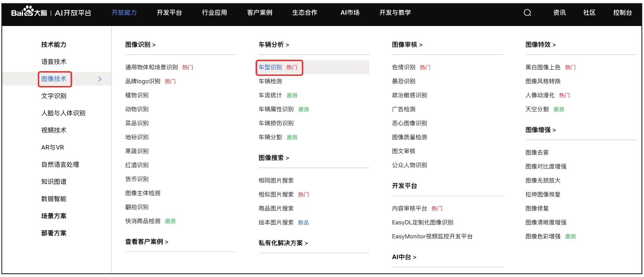Open the 图像搜索 > section heading
Screen dimensions: 644x277
pos(274,158)
